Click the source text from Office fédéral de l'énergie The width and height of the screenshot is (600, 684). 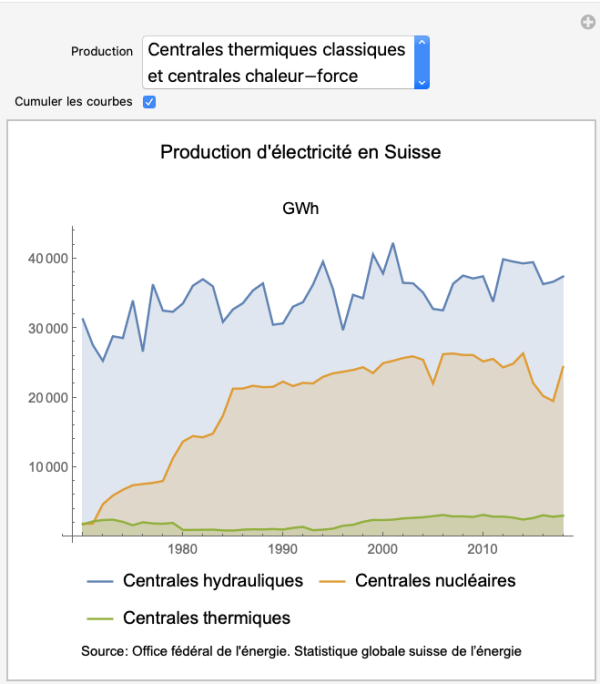point(301,652)
